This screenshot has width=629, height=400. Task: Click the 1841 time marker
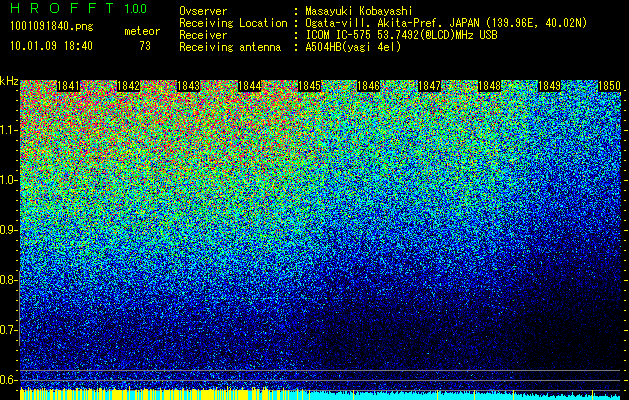69,86
